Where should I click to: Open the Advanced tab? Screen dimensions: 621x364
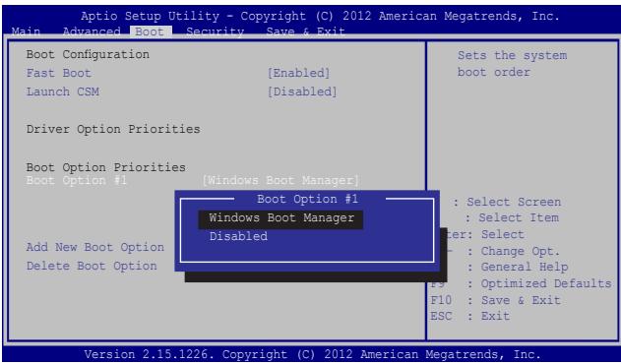coord(92,31)
